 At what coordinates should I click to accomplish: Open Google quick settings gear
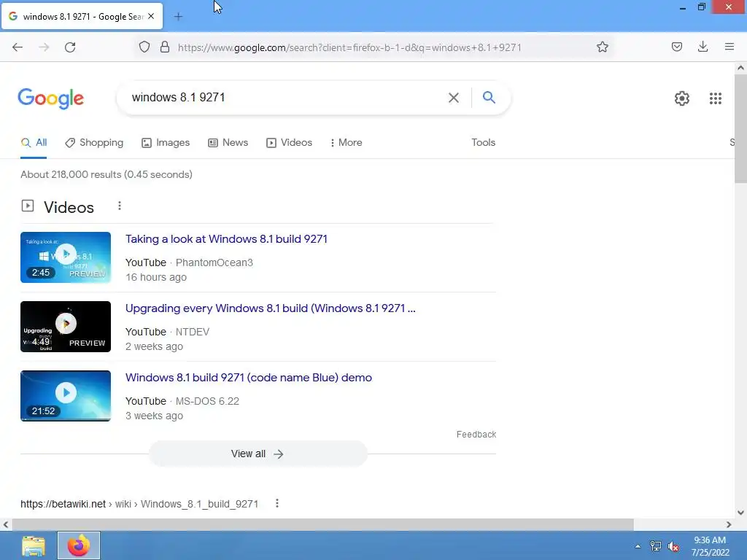click(x=682, y=98)
